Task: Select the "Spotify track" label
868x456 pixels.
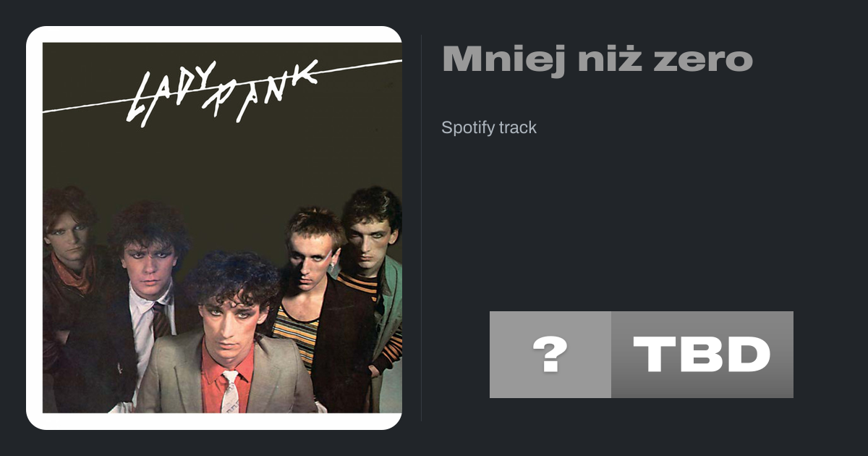Action: 489,127
